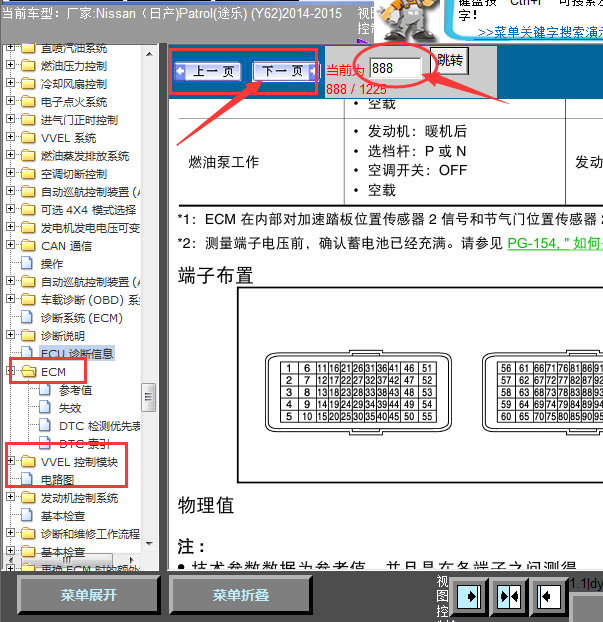Click the DTC 检测优先表 document icon

[45, 425]
